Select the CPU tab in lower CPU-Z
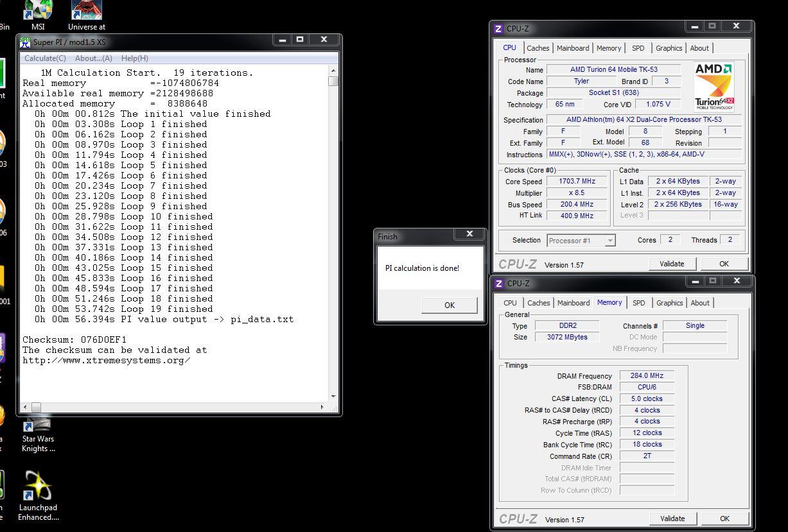The width and height of the screenshot is (788, 532). pos(511,303)
